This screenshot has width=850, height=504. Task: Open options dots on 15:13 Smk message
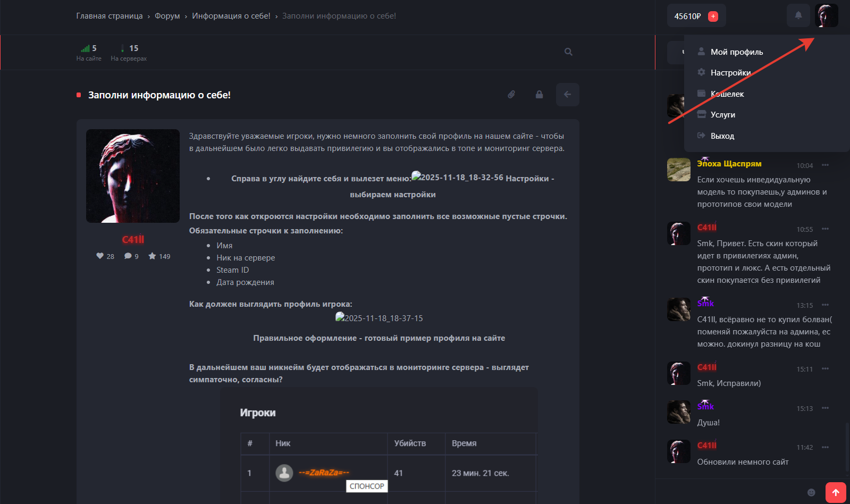[825, 408]
